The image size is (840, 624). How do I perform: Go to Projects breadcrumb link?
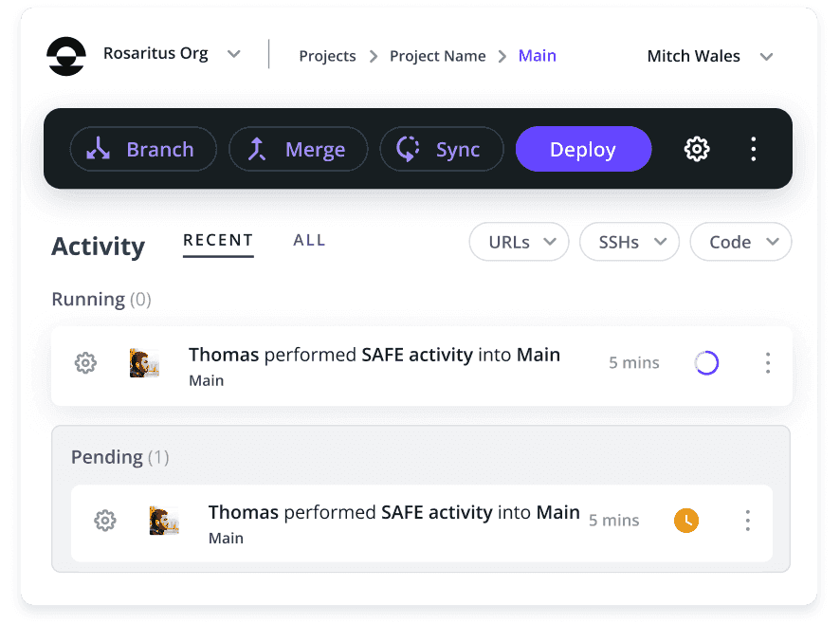[x=327, y=56]
